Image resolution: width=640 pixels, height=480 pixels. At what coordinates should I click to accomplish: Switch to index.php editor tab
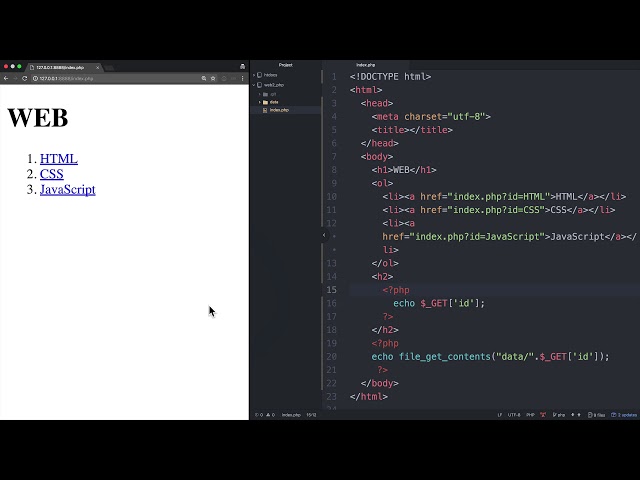click(x=366, y=65)
